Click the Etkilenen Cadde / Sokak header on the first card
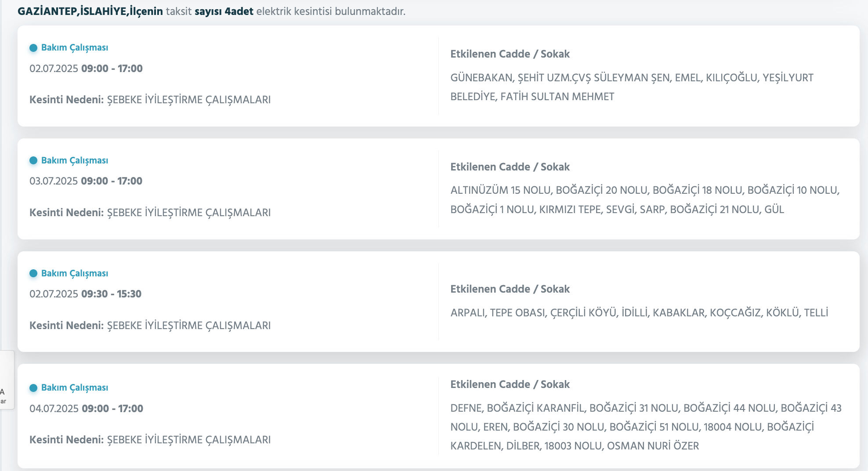 coord(510,54)
